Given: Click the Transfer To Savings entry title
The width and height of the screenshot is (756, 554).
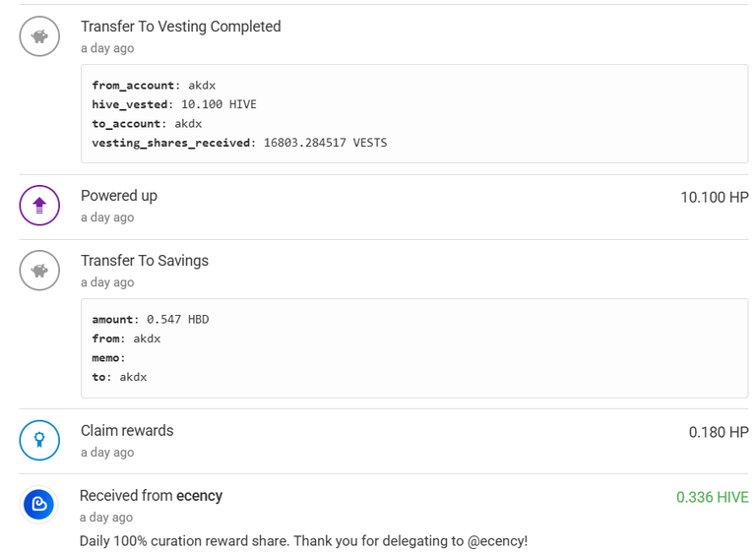Looking at the screenshot, I should pos(145,261).
